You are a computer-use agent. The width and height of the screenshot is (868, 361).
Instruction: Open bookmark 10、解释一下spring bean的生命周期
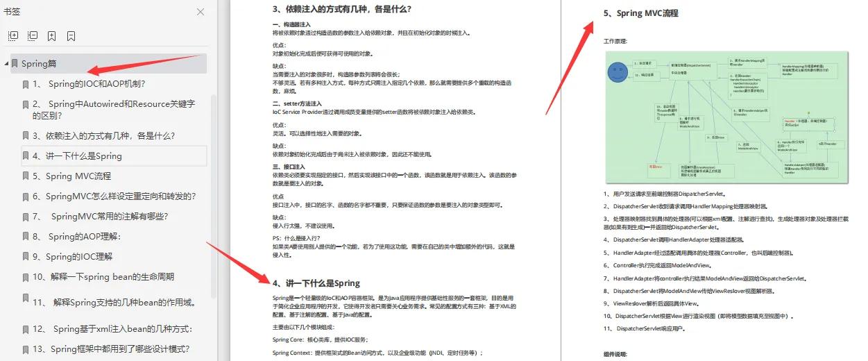103,277
